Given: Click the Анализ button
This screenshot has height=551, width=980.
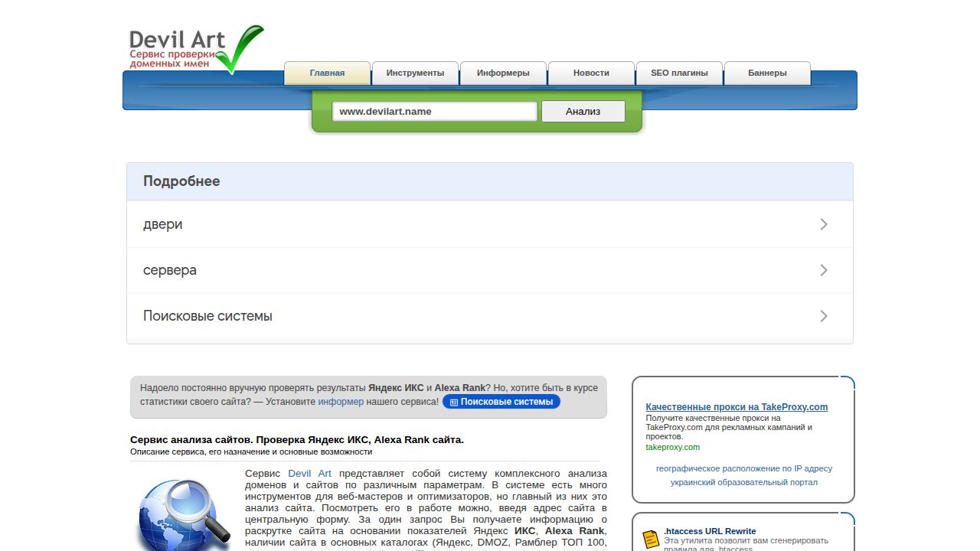Looking at the screenshot, I should (583, 111).
